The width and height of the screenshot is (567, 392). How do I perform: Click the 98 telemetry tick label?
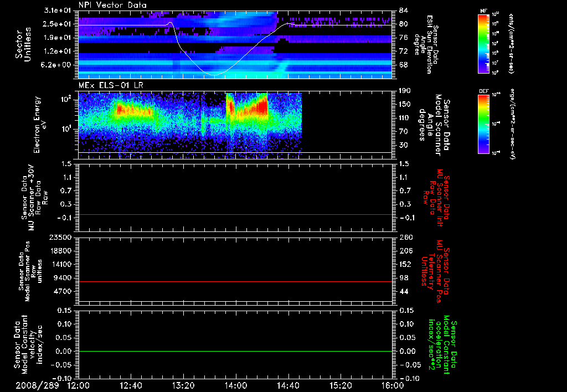click(x=403, y=278)
